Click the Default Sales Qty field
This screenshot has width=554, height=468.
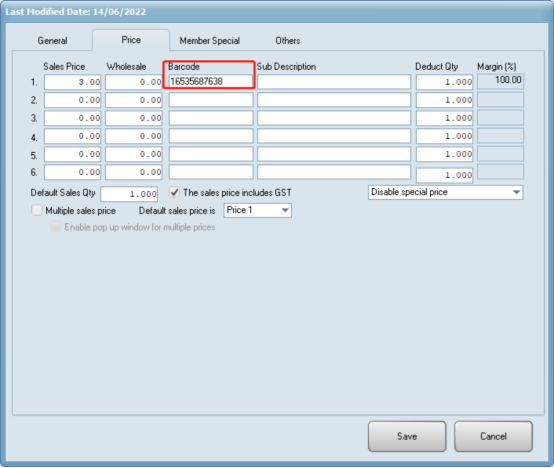[x=129, y=194]
